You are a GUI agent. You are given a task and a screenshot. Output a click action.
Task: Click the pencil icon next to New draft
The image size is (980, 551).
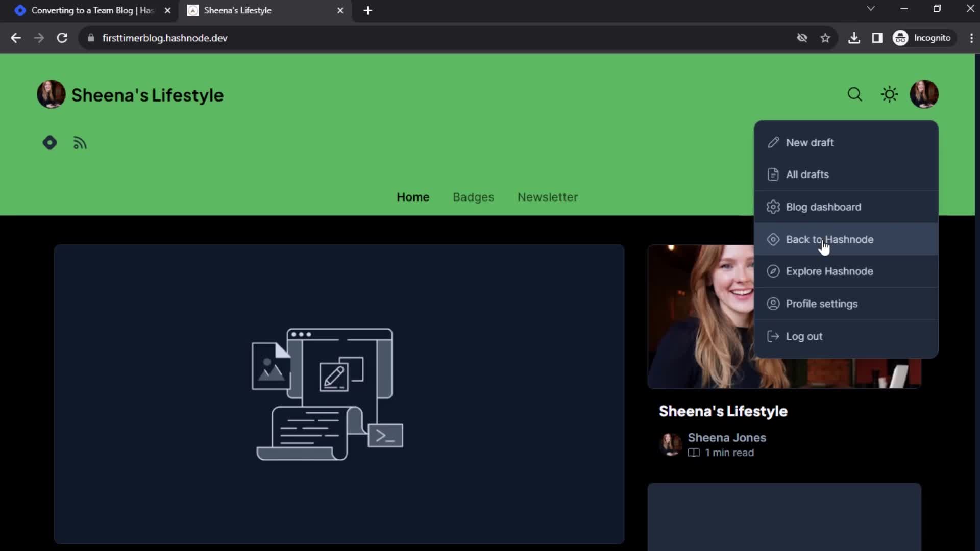[773, 143]
